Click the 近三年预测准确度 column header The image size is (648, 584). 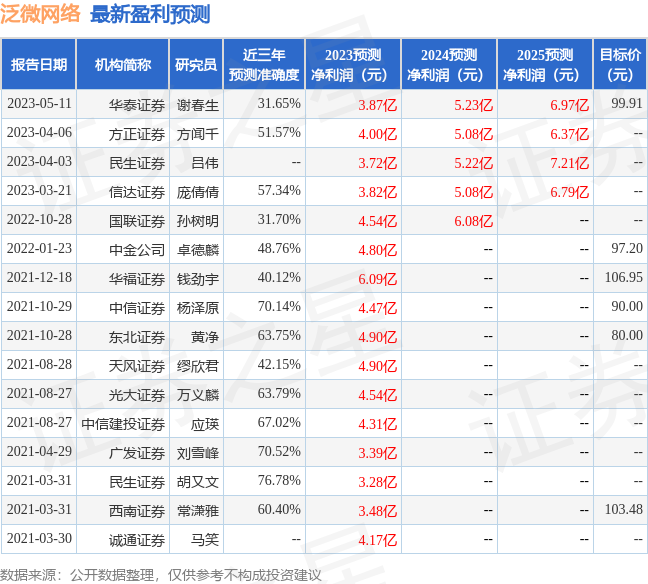click(x=264, y=64)
